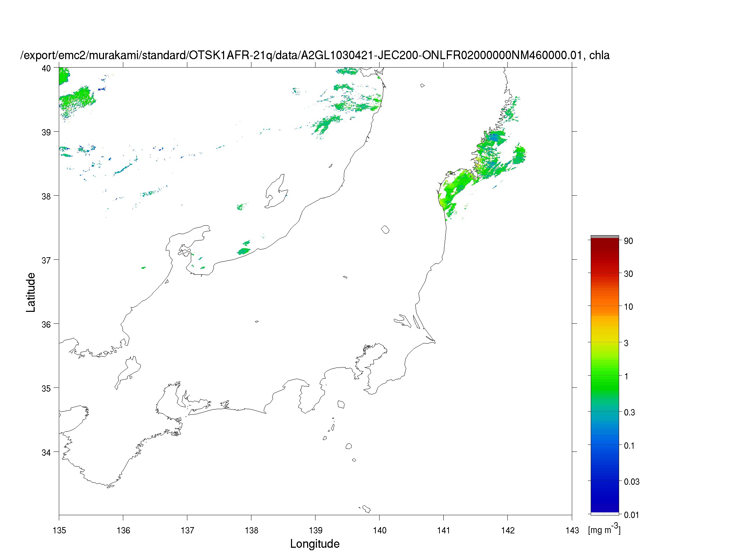Image resolution: width=735 pixels, height=560 pixels.
Task: Pick the dark blue colorbar segment near 0.03
Action: click(x=605, y=481)
